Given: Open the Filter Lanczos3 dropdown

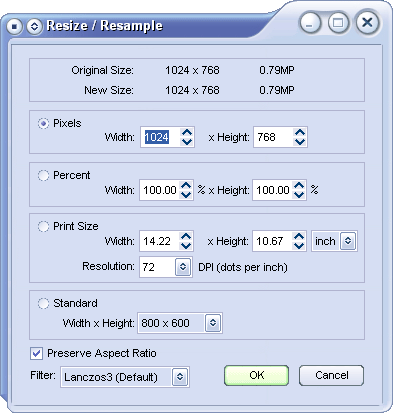Looking at the screenshot, I should click(x=180, y=377).
